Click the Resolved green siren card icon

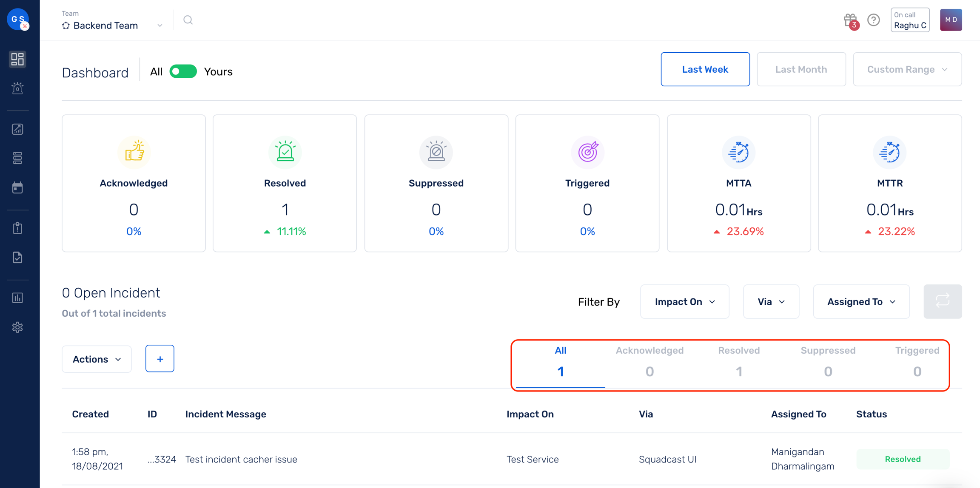285,152
